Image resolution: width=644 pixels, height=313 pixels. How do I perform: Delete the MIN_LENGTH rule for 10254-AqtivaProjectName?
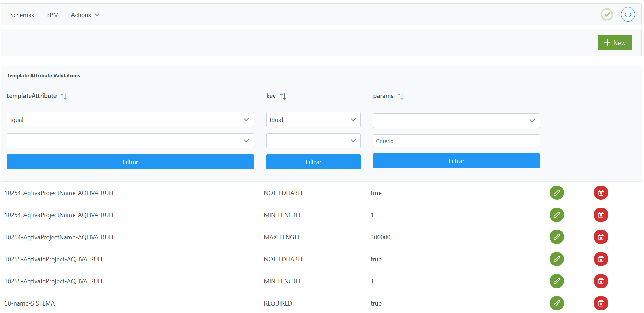(x=601, y=215)
